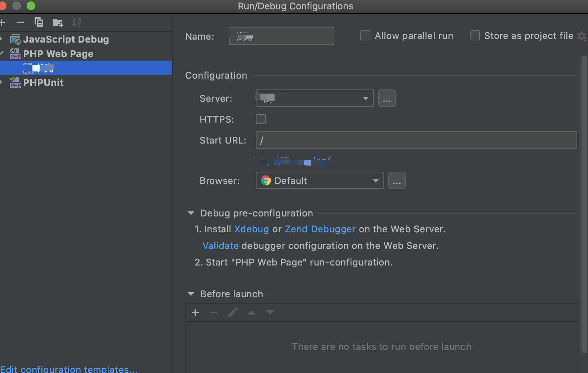Collapse the Debug pre-configuration section
The width and height of the screenshot is (588, 373).
(x=191, y=213)
